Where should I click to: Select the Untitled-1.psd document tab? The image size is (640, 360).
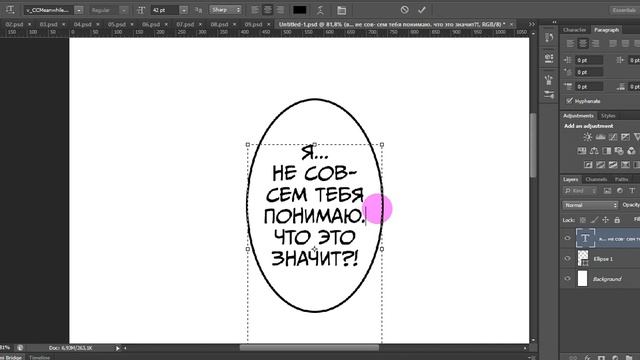(x=392, y=24)
